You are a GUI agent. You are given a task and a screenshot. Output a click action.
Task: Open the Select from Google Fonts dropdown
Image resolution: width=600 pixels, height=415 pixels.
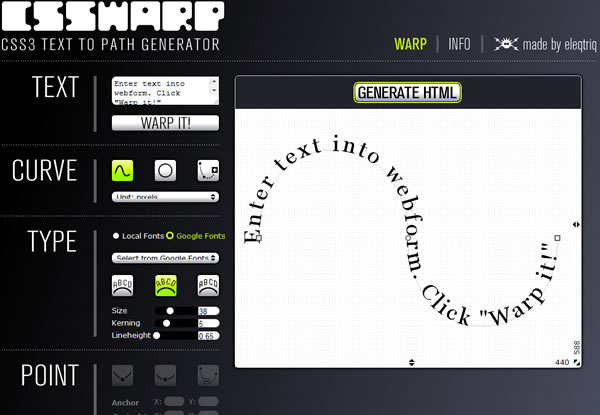pos(165,258)
